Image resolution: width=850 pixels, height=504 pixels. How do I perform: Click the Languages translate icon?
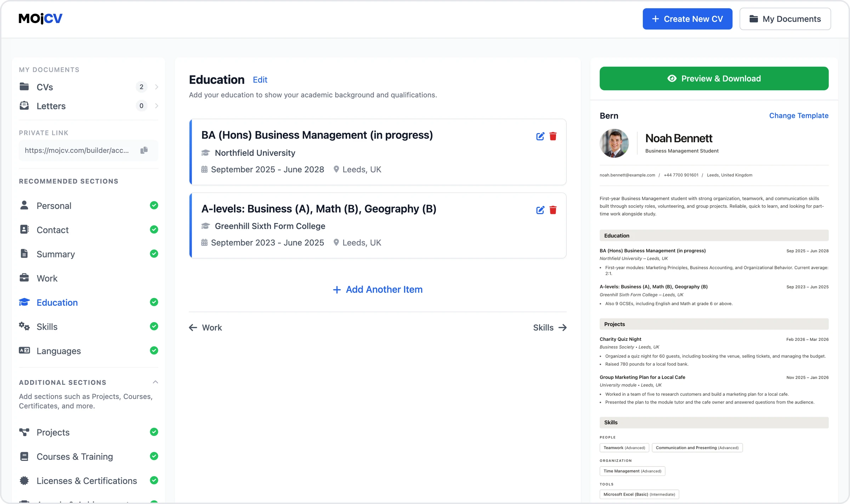(24, 350)
